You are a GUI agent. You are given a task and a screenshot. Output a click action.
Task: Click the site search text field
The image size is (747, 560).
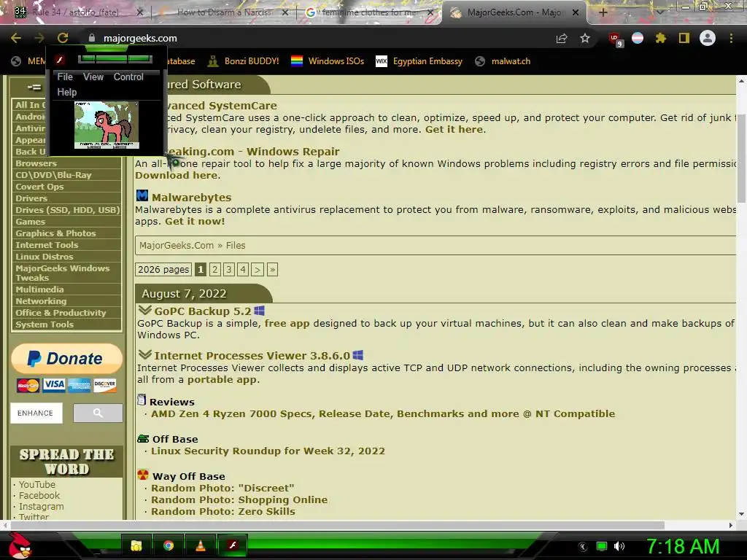[x=36, y=413]
